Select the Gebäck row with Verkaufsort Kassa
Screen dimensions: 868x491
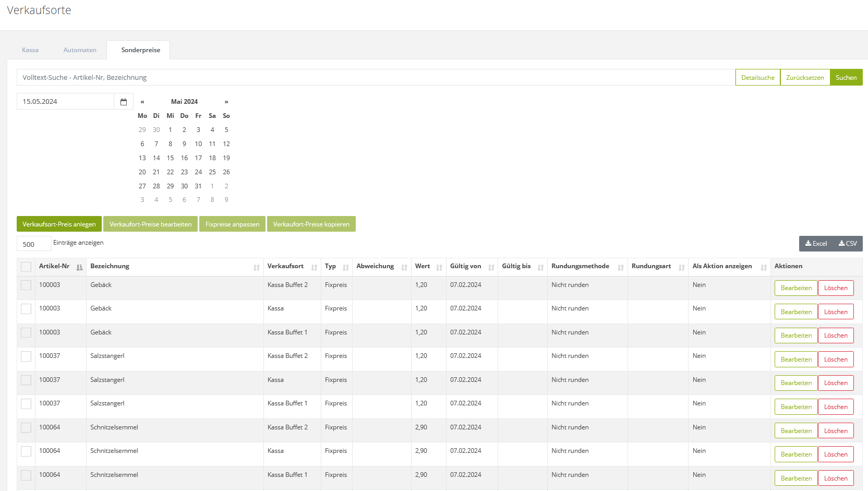click(x=26, y=309)
